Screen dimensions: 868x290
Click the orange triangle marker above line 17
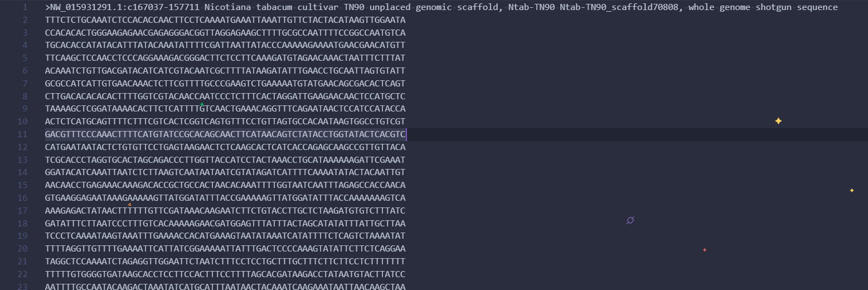(x=129, y=205)
